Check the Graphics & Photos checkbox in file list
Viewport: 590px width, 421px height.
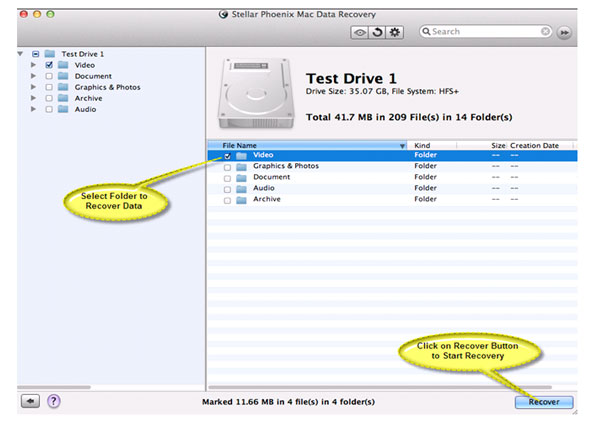(227, 167)
